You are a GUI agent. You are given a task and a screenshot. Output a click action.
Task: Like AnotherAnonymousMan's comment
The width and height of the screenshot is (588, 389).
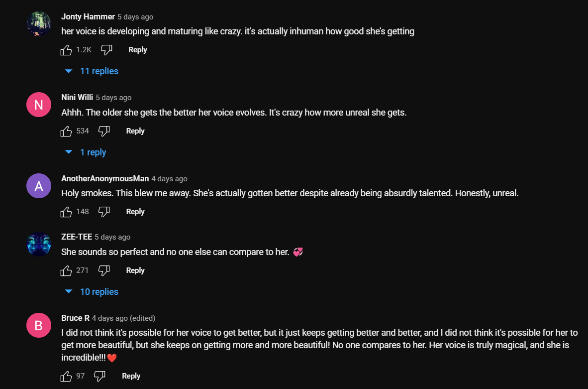[x=66, y=212]
